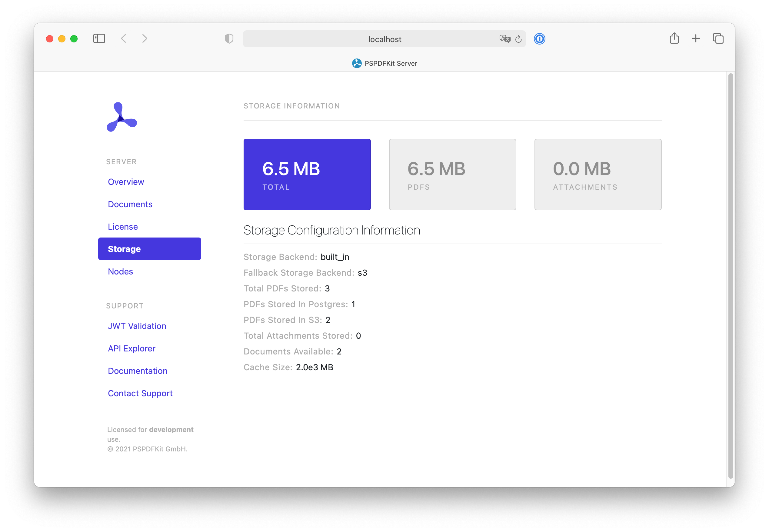Navigate back with the left arrow
Viewport: 769px width, 532px height.
[124, 38]
